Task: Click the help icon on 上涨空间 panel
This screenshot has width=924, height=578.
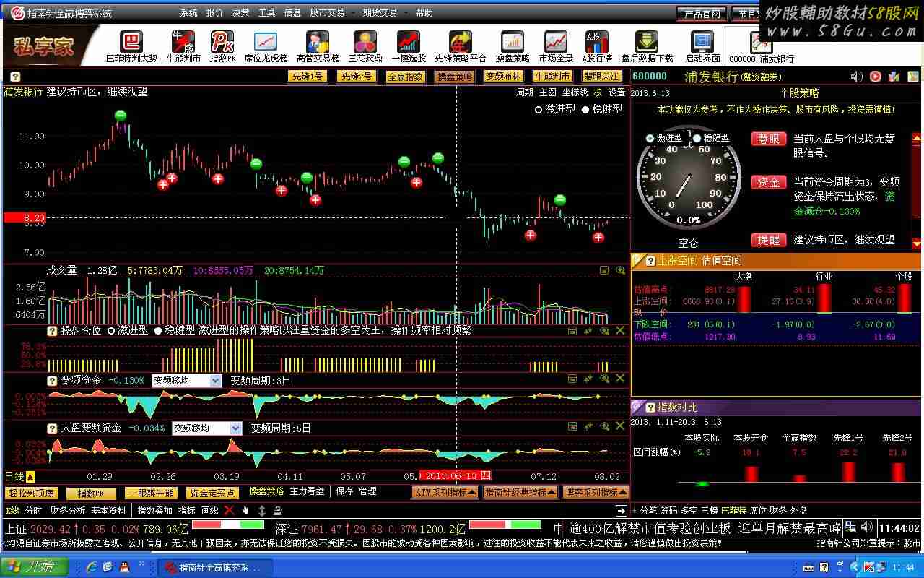Action: [650, 261]
